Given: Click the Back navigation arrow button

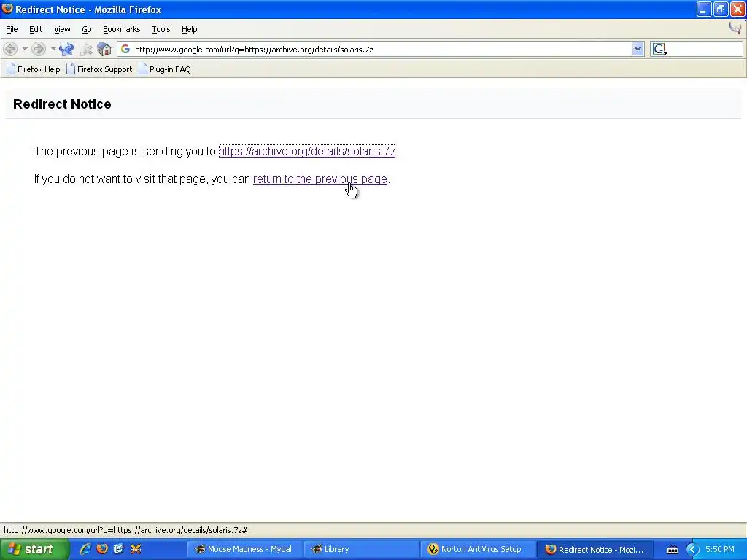Looking at the screenshot, I should pyautogui.click(x=10, y=49).
